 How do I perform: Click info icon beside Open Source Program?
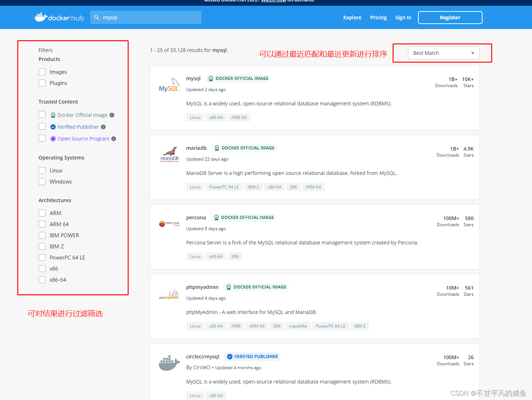pyautogui.click(x=114, y=139)
